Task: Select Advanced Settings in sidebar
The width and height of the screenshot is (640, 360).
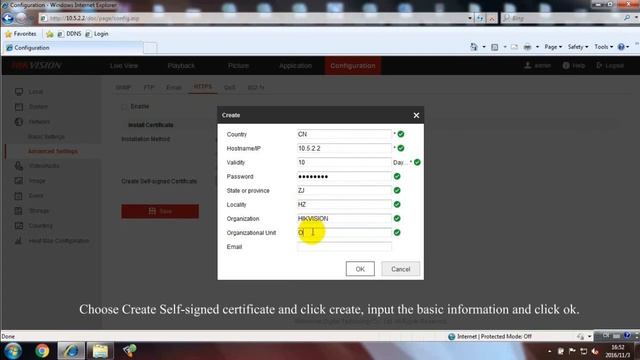Action: [x=53, y=151]
